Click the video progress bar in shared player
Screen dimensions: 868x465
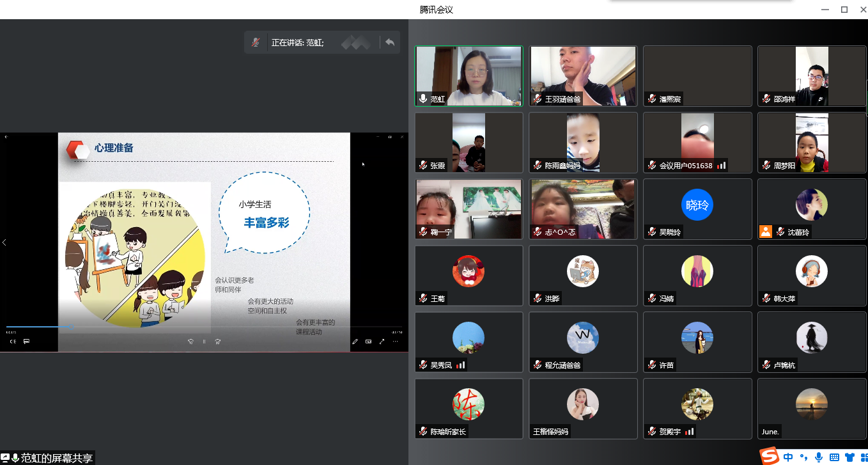(205, 327)
